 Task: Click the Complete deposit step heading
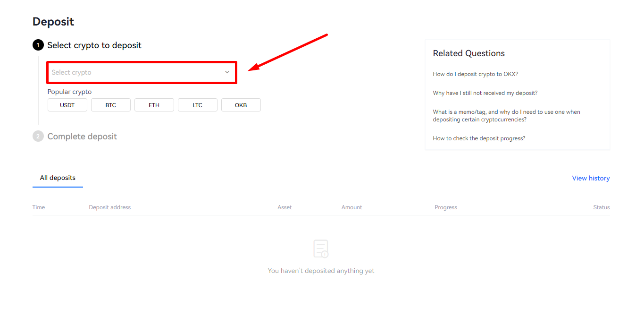pyautogui.click(x=82, y=137)
